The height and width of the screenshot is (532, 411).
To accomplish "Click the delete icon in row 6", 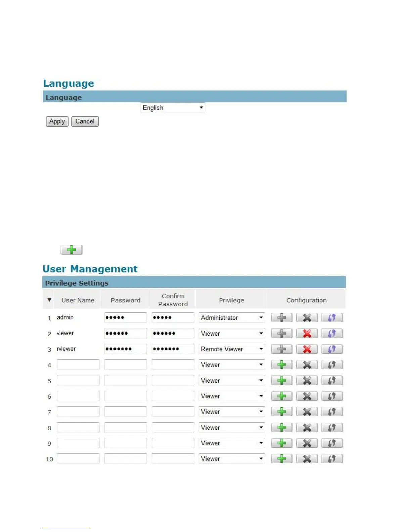I will (307, 396).
